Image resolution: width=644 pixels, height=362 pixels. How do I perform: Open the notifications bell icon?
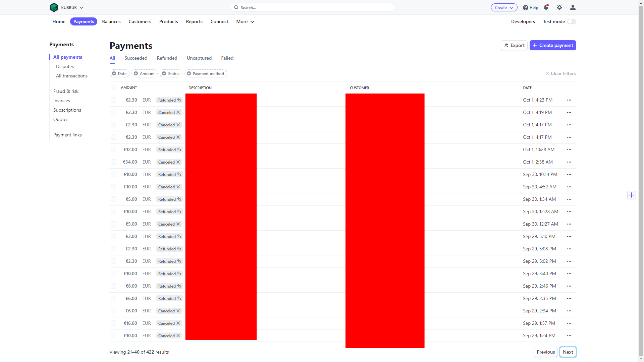click(x=546, y=7)
